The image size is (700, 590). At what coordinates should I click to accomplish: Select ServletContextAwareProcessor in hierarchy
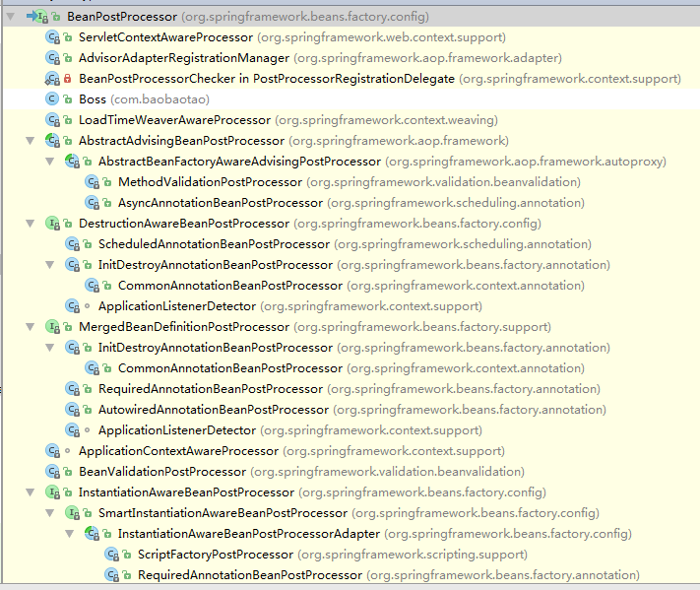click(x=350, y=37)
